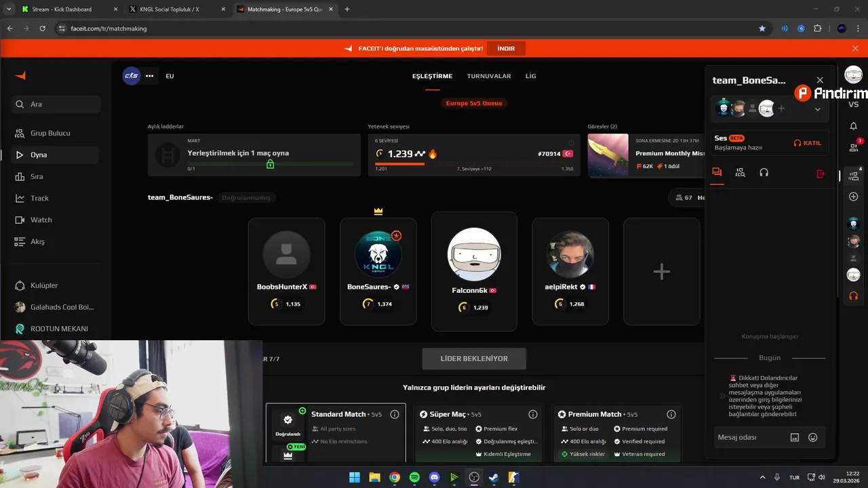Open Steam from the taskbar
The image size is (868, 488).
tap(494, 477)
